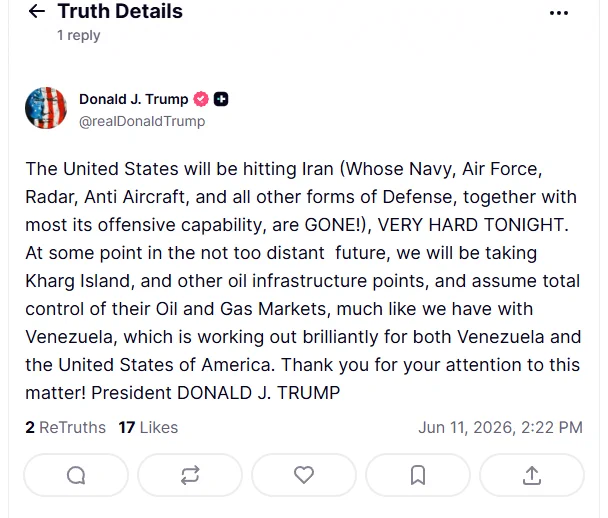This screenshot has height=518, width=608.
Task: Click the Jun 11, 2026 timestamp
Action: tap(501, 427)
